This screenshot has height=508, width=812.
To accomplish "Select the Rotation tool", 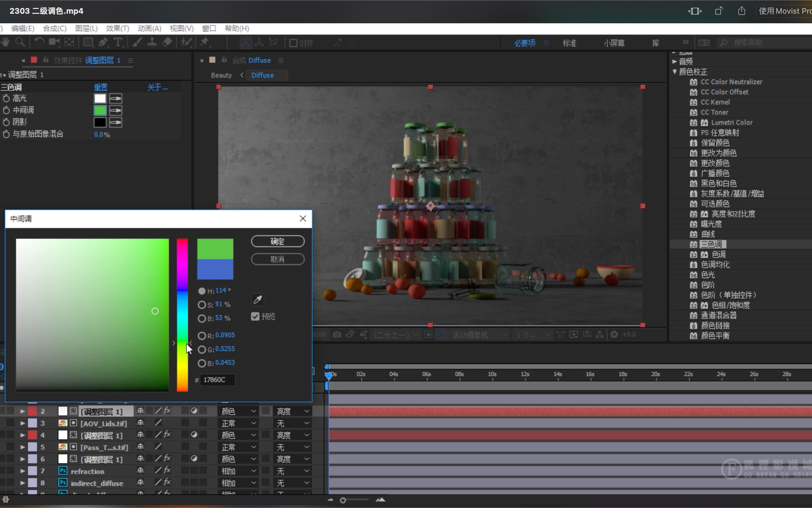I will pyautogui.click(x=39, y=42).
